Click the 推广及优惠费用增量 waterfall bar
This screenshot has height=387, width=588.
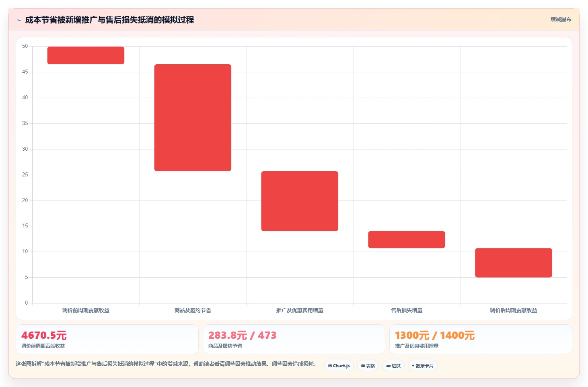(300, 201)
